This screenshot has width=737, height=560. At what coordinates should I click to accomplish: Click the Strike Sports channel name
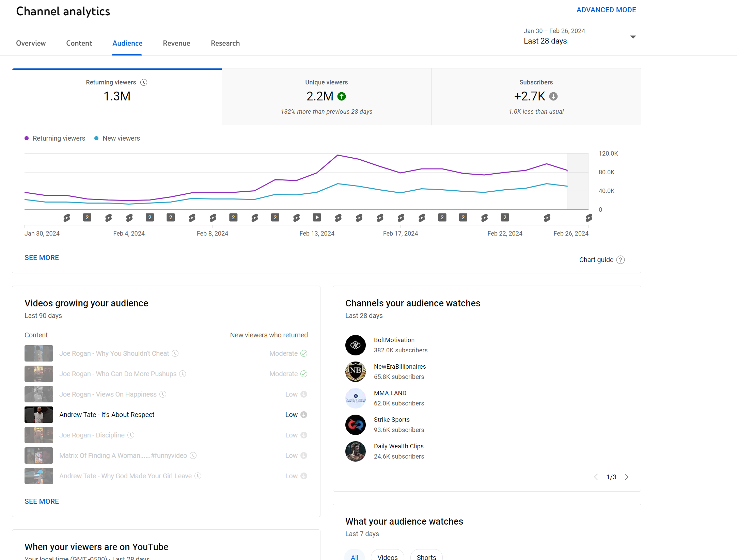pyautogui.click(x=392, y=420)
